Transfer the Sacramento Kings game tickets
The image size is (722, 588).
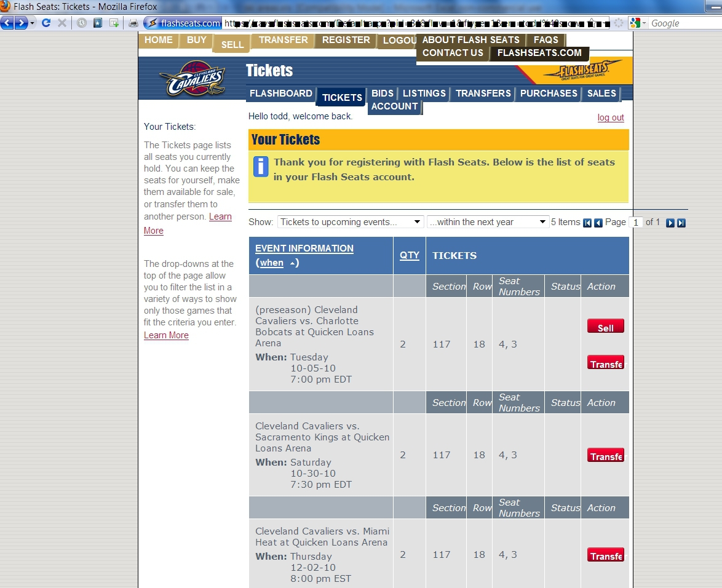click(606, 455)
